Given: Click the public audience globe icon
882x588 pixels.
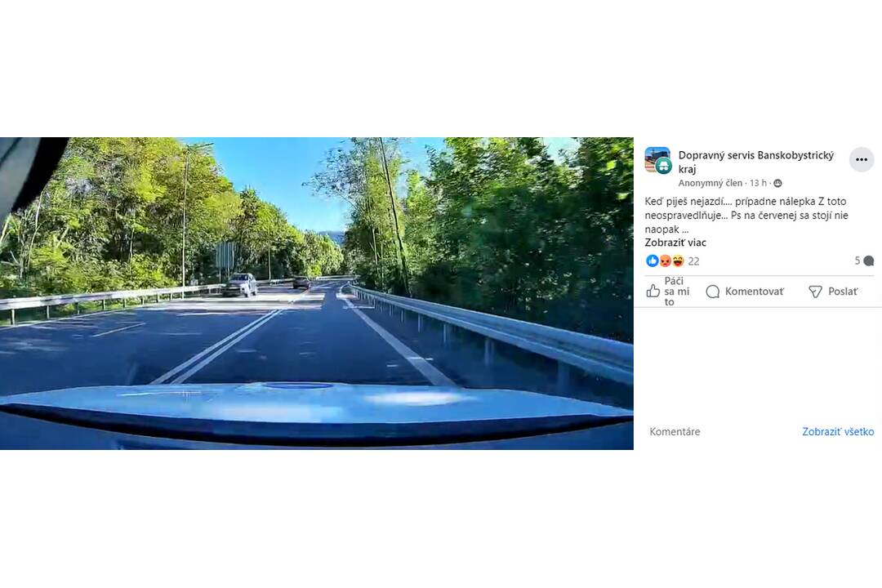Looking at the screenshot, I should [x=778, y=184].
